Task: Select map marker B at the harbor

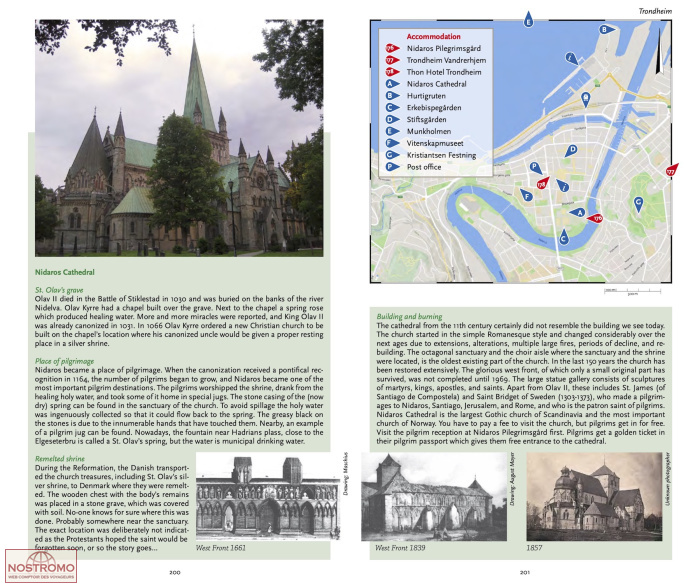Action: point(606,30)
